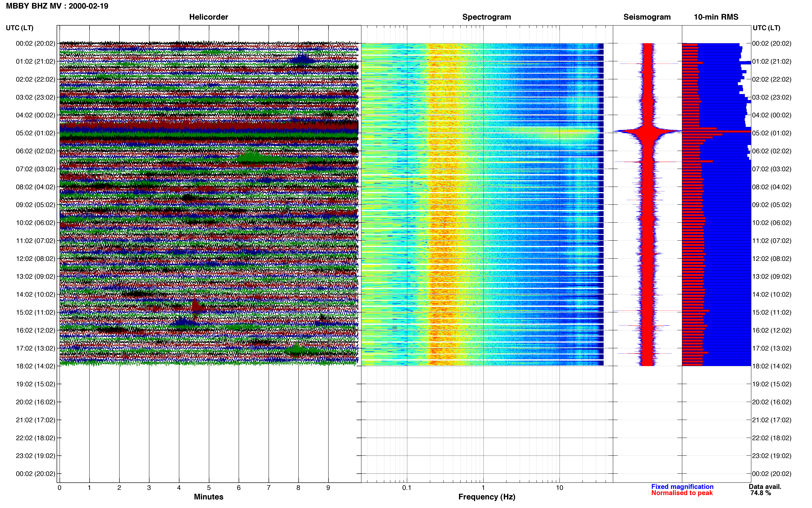This screenshot has height=508, width=812.
Task: Click the right UTC (LT) axis header
Action: (x=766, y=28)
